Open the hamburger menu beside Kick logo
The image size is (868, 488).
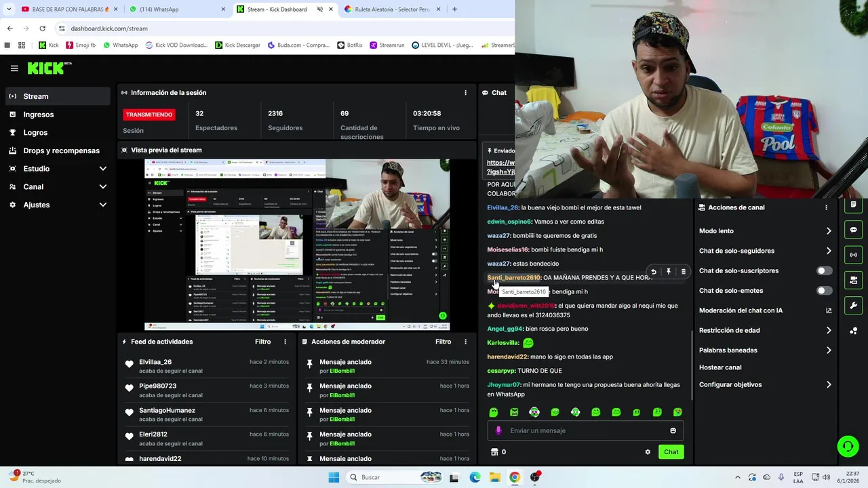14,68
